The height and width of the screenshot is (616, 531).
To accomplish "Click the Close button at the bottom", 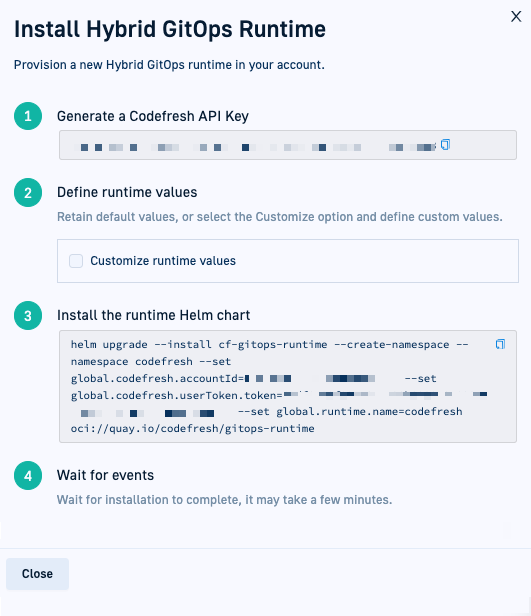I will pyautogui.click(x=37, y=574).
